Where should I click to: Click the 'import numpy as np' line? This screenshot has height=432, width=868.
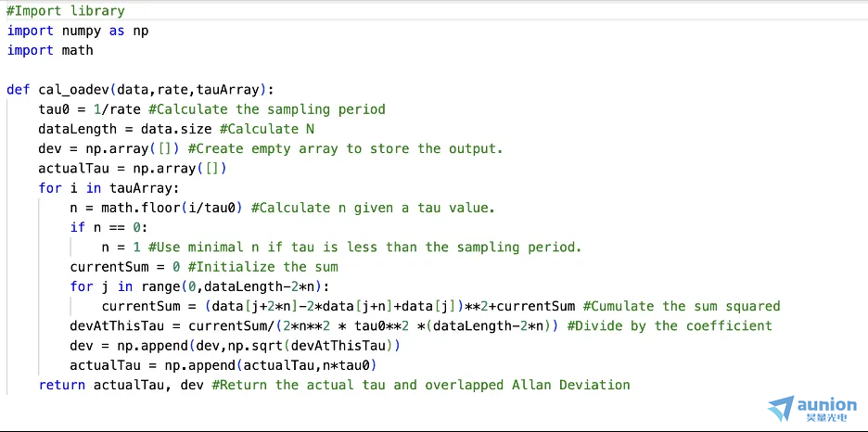78,31
